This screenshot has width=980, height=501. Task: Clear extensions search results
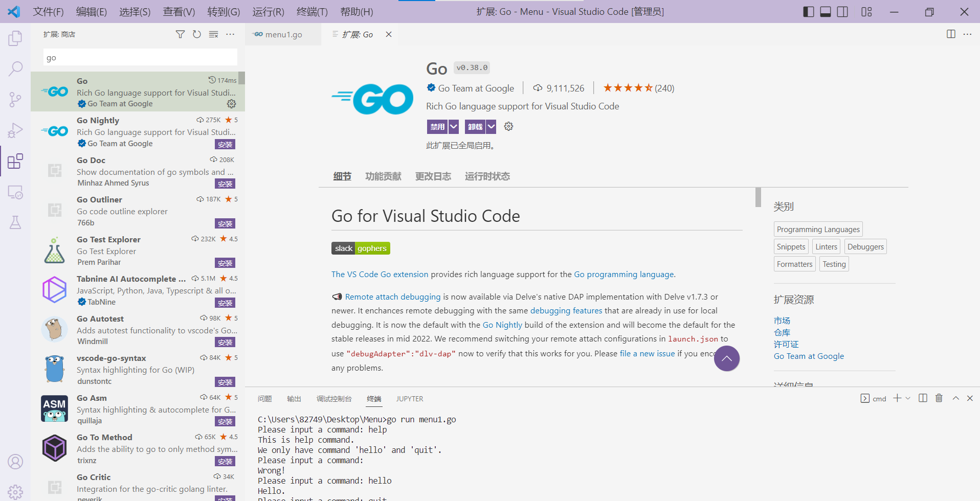[214, 34]
